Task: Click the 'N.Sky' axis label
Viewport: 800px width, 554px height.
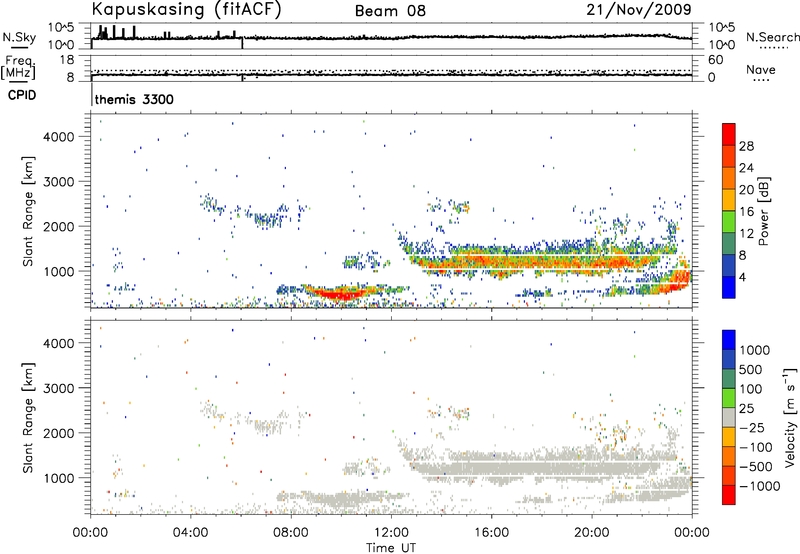Action: (19, 37)
